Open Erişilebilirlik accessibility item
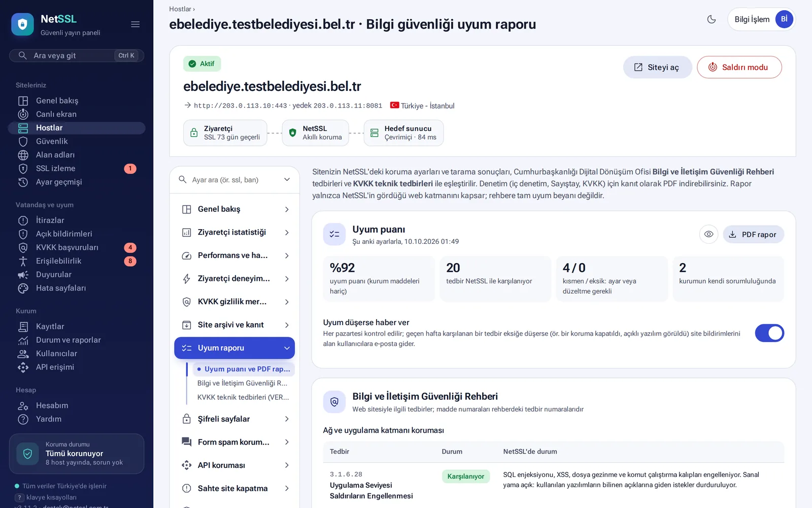 tap(77, 261)
